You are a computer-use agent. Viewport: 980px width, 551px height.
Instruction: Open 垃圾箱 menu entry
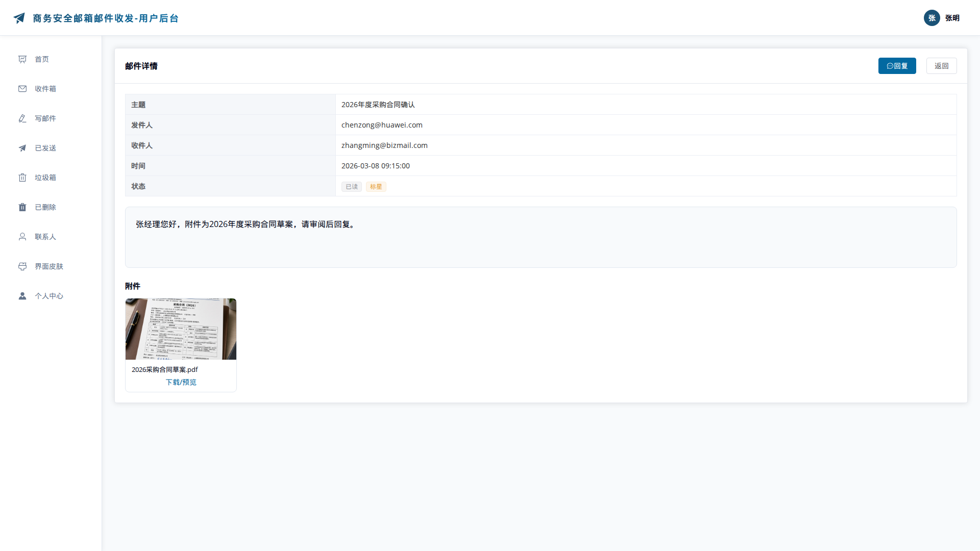[x=51, y=178]
